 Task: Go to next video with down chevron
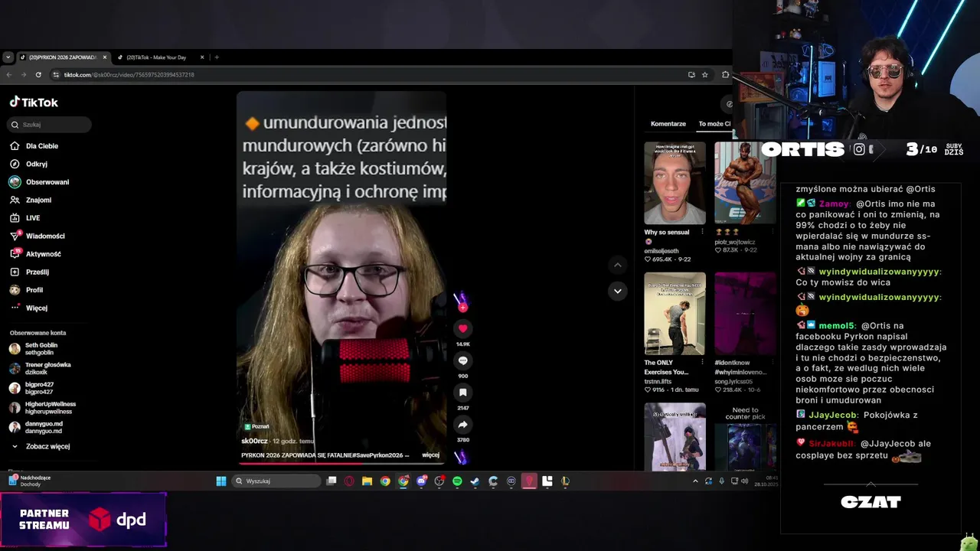tap(617, 291)
